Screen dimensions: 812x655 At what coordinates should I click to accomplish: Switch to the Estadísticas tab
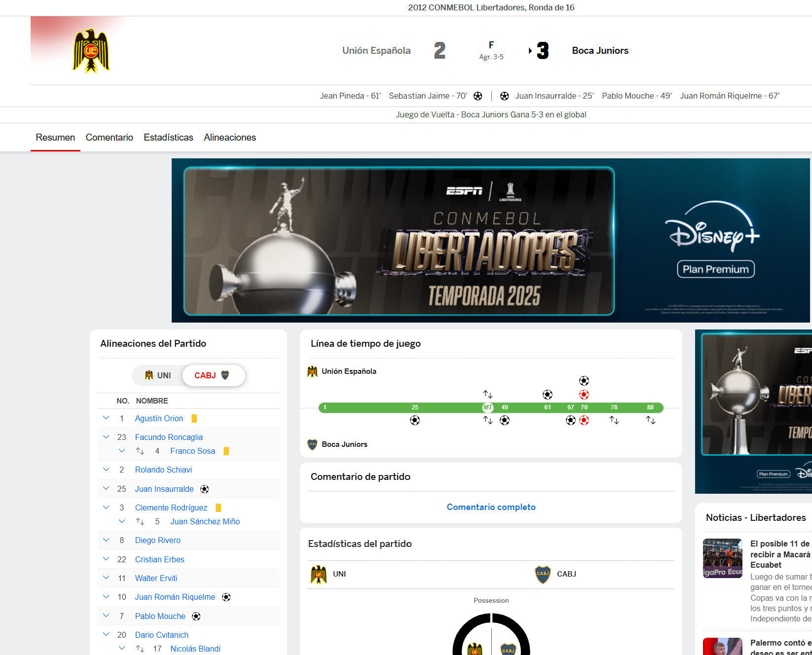(169, 137)
